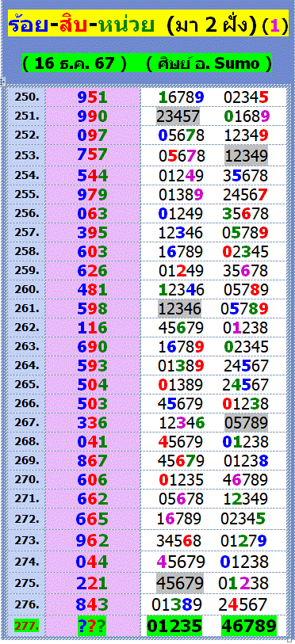
Task: Select the result number 503
Action: [x=93, y=404]
